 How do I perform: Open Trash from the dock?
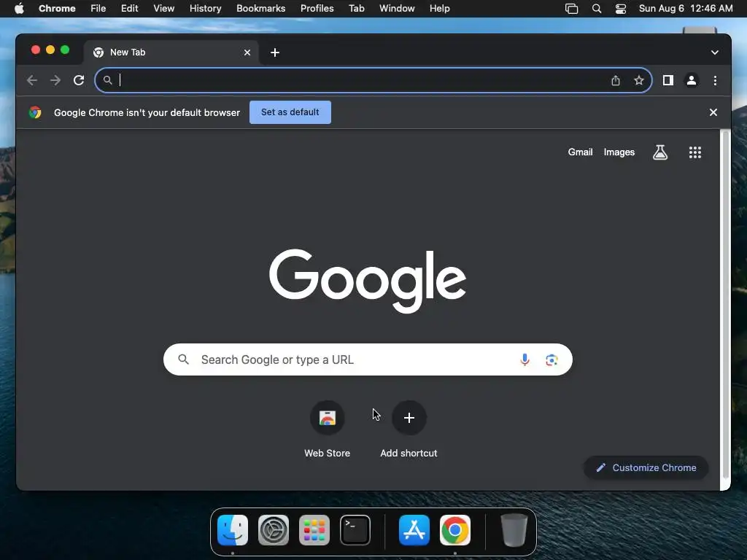(514, 530)
